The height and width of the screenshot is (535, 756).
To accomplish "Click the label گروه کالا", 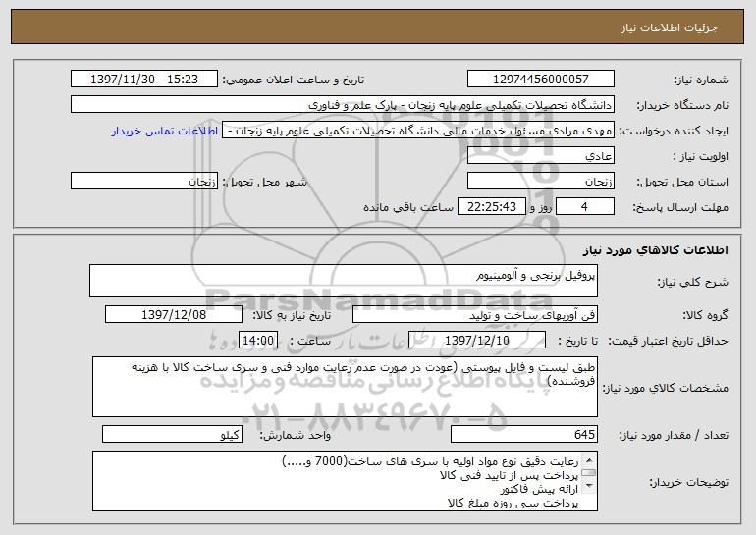I will [705, 315].
